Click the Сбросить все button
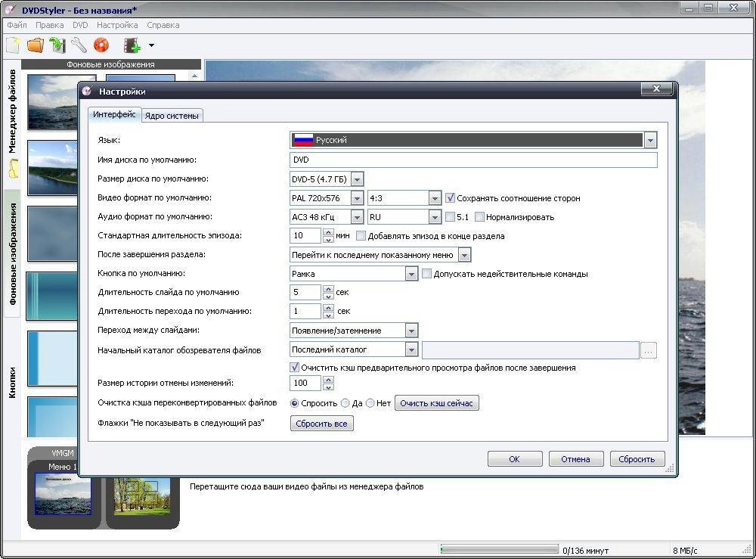Screen dimensions: 756x559 321,424
